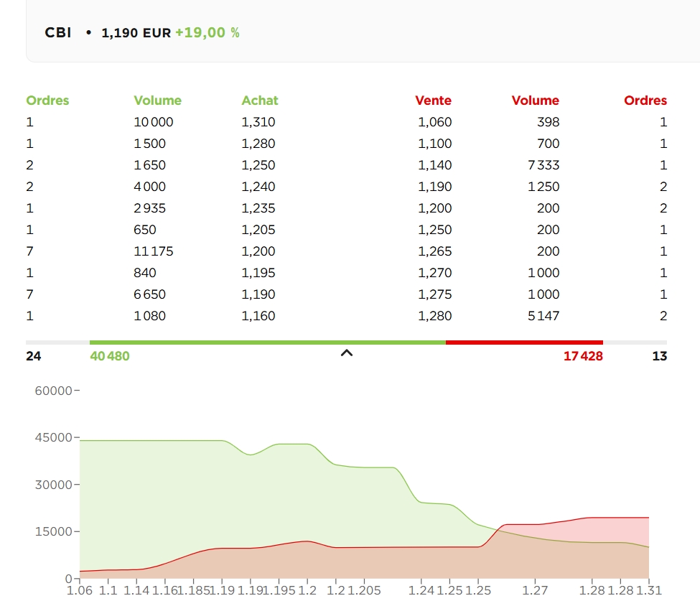Click the 1.27 label on chart axis
700x601 pixels.
pos(534,590)
